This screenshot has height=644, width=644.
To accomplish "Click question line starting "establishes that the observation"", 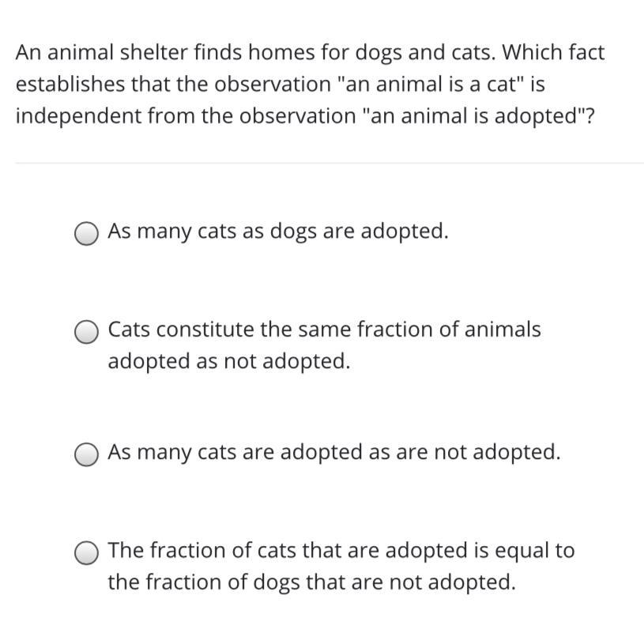I will (280, 85).
